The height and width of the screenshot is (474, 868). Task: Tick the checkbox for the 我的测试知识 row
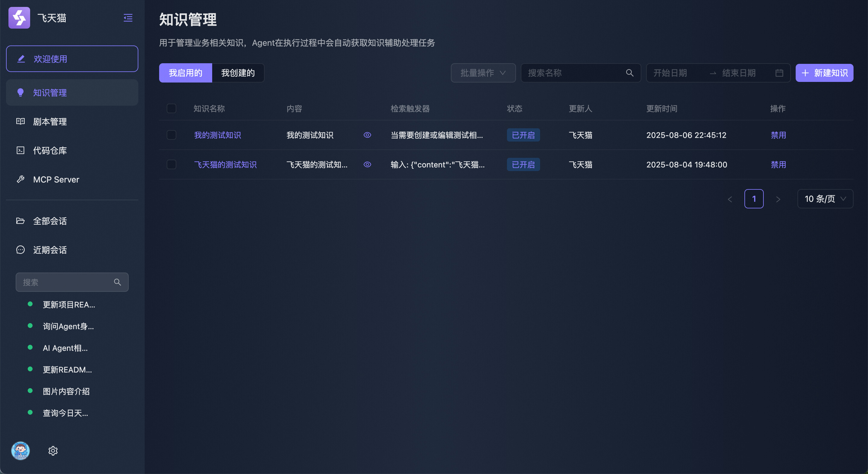pos(171,135)
